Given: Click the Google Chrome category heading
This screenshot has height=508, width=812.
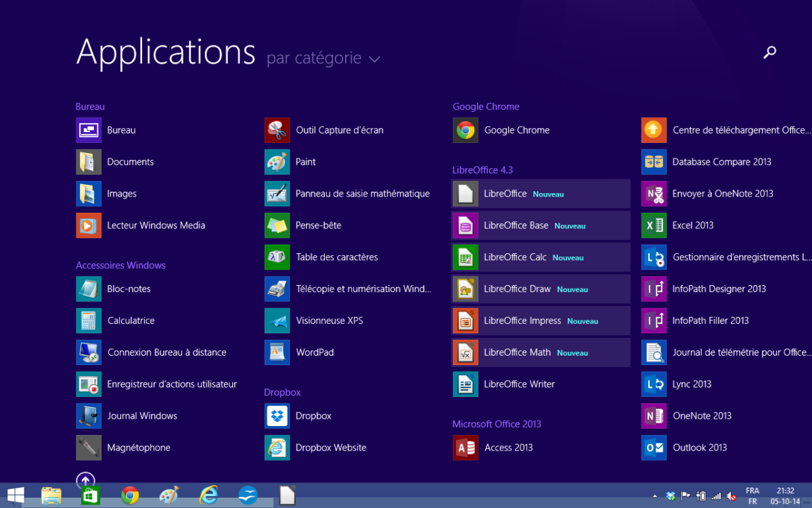Looking at the screenshot, I should [486, 106].
